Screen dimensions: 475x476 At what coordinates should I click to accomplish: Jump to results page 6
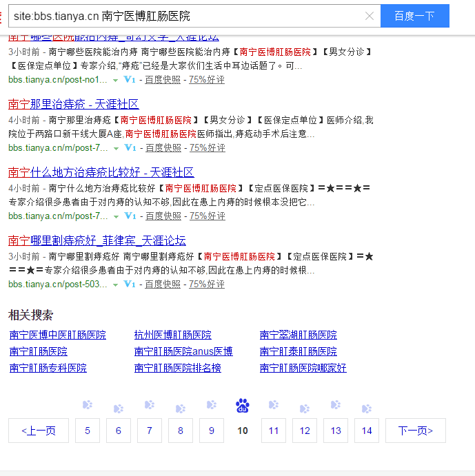pyautogui.click(x=119, y=431)
